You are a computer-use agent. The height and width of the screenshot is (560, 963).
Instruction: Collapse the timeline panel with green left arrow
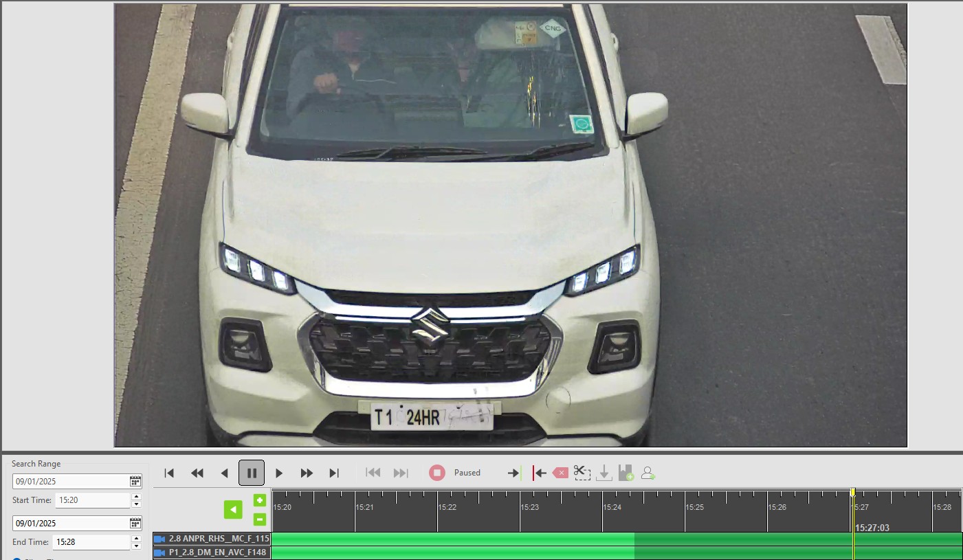pos(232,509)
